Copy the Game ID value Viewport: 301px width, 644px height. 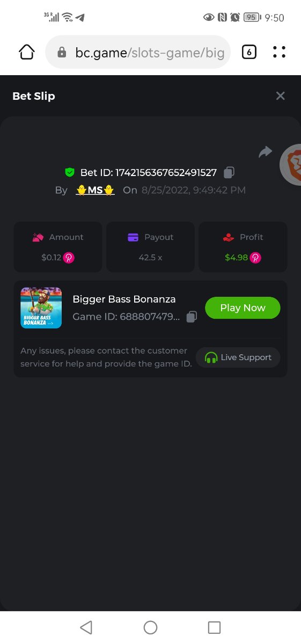(x=192, y=317)
